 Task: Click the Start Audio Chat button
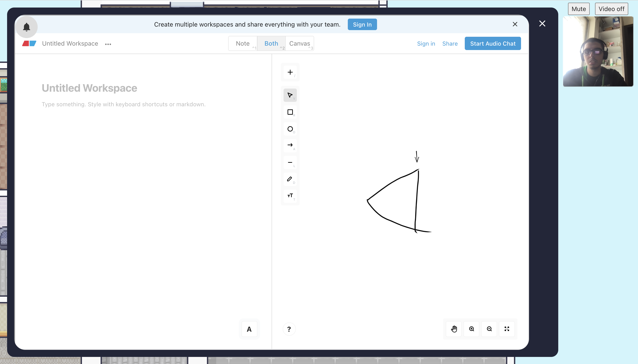(x=493, y=43)
